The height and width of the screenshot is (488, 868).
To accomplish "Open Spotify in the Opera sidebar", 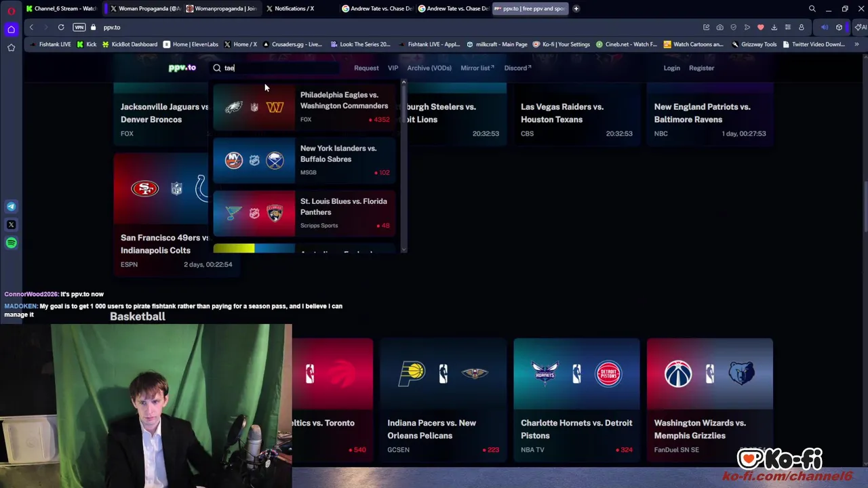I will pos(11,243).
